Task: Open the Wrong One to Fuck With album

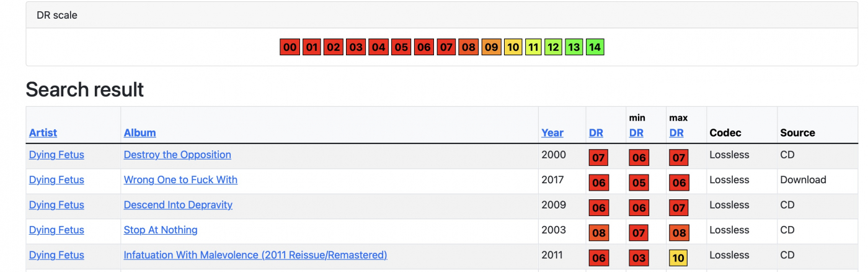Action: tap(180, 179)
